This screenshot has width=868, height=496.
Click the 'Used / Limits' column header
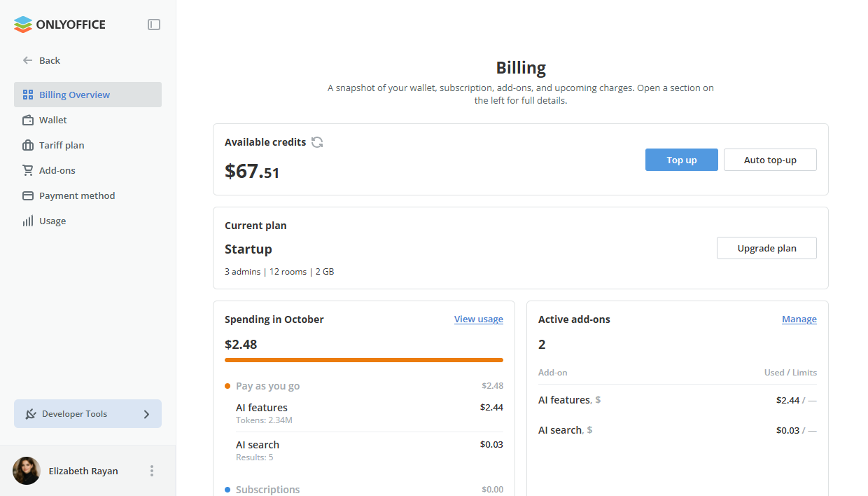point(790,373)
